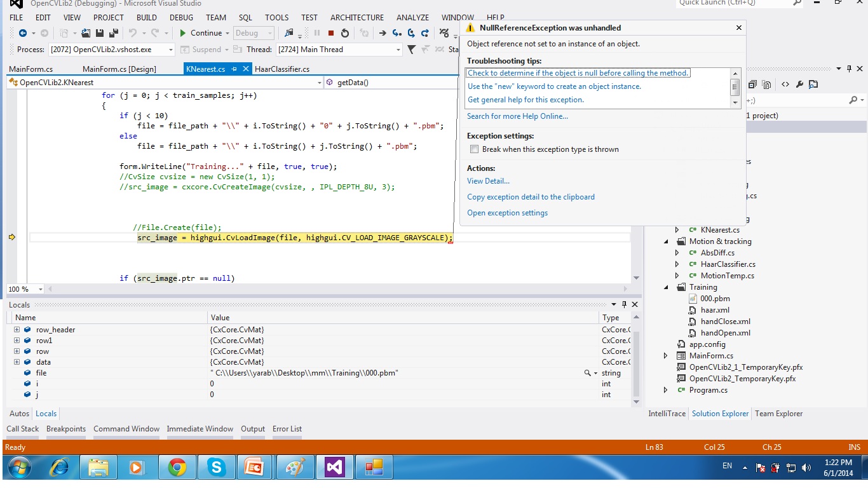Click 'Open exception settings' link
Image resolution: width=868 pixels, height=488 pixels.
tap(507, 213)
